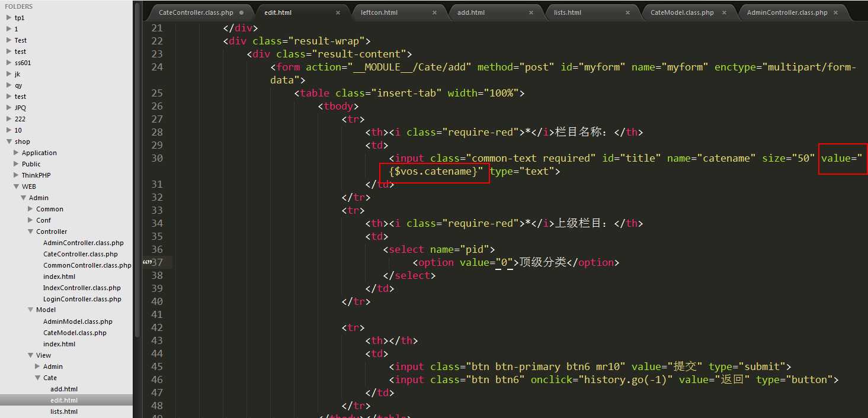Open CommonController.class.php in the sidebar
868x418 pixels.
coord(87,265)
